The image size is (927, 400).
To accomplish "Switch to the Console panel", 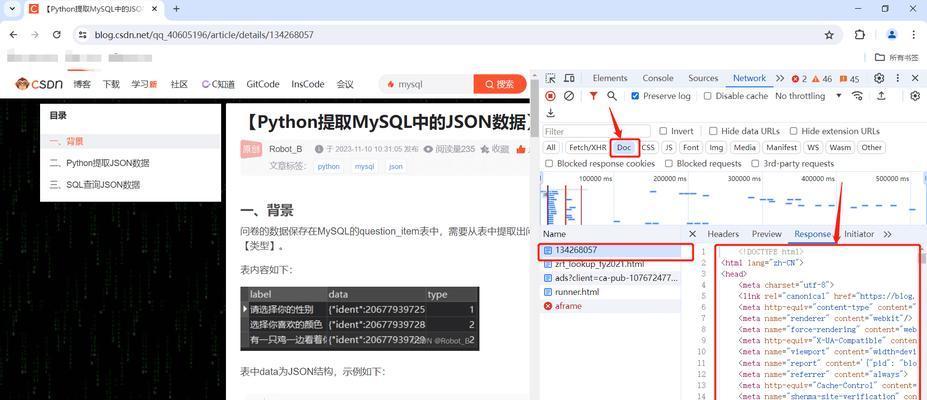I will (657, 79).
